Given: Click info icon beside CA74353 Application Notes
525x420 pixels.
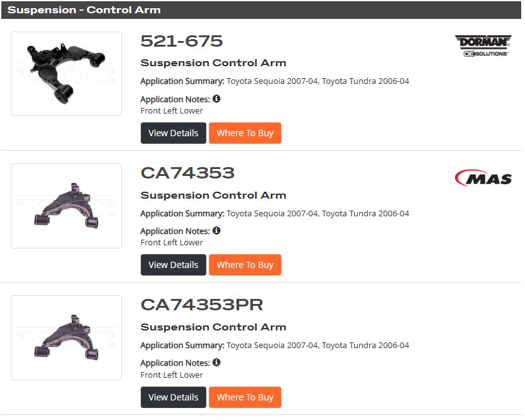Looking at the screenshot, I should click(216, 231).
